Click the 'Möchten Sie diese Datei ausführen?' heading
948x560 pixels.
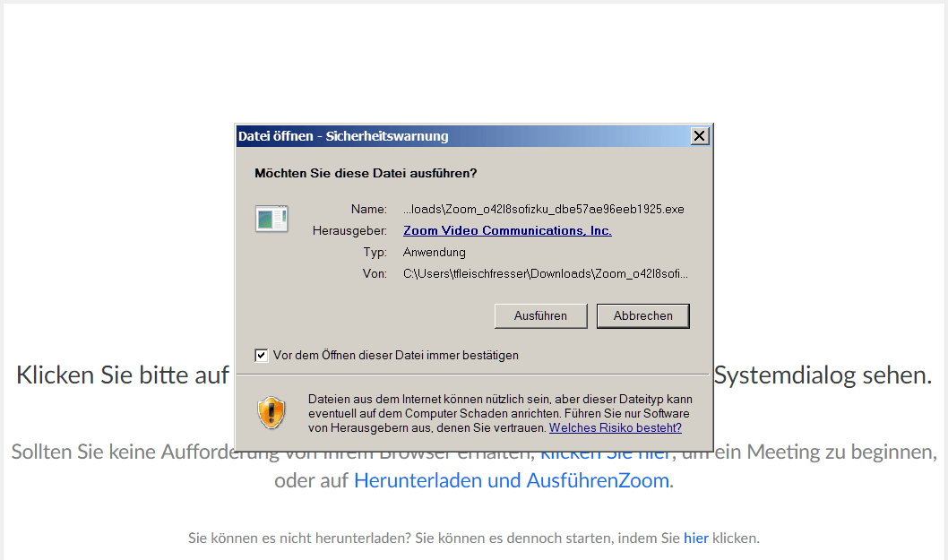click(366, 174)
